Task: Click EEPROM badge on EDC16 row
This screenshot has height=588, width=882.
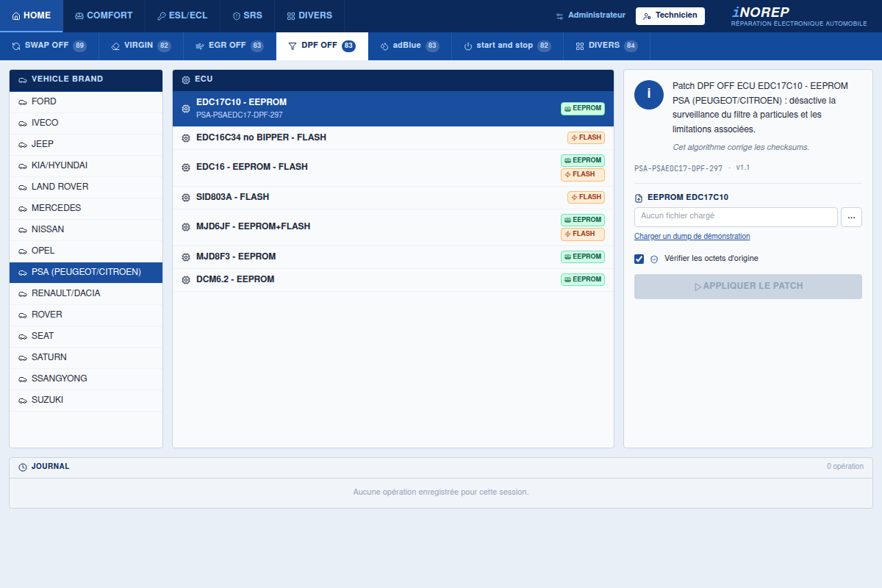Action: tap(583, 160)
